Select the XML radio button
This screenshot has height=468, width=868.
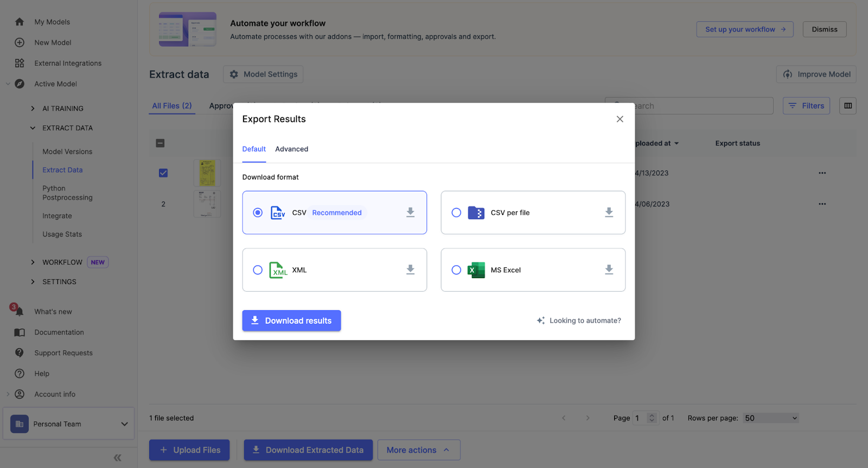coord(258,270)
